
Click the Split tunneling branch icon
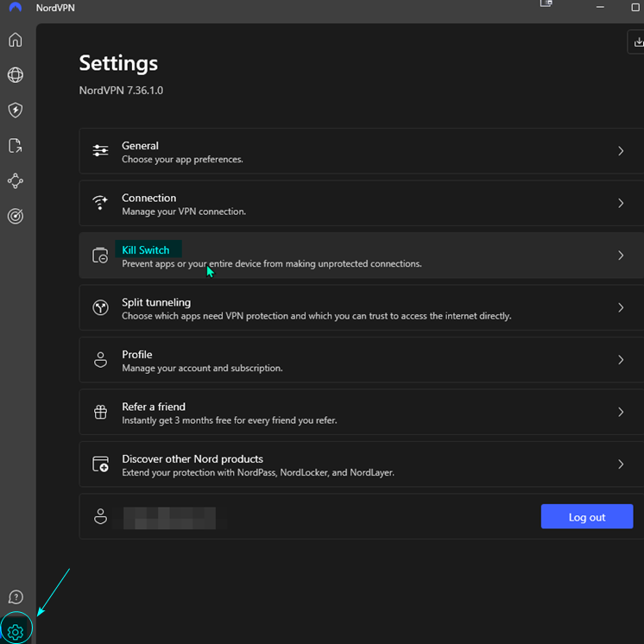(100, 307)
